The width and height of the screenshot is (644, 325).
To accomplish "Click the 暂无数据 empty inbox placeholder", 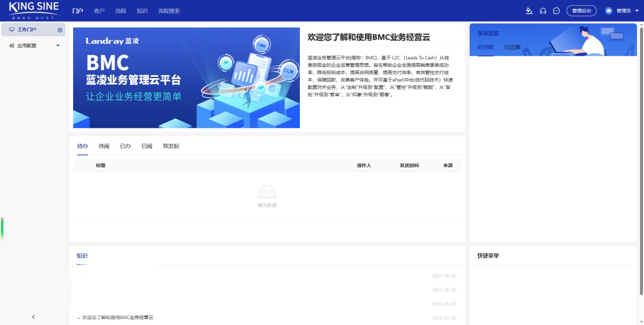I will pos(267,196).
